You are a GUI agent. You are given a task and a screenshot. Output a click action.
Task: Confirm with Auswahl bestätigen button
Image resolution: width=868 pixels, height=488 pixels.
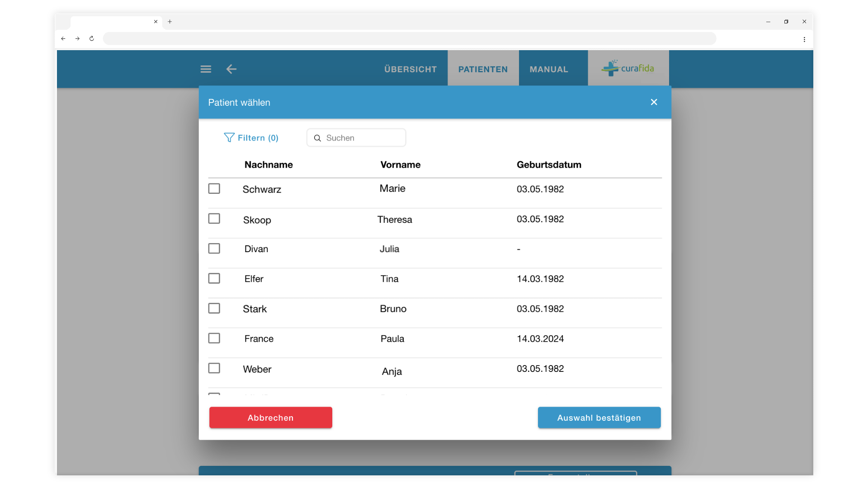pyautogui.click(x=599, y=418)
